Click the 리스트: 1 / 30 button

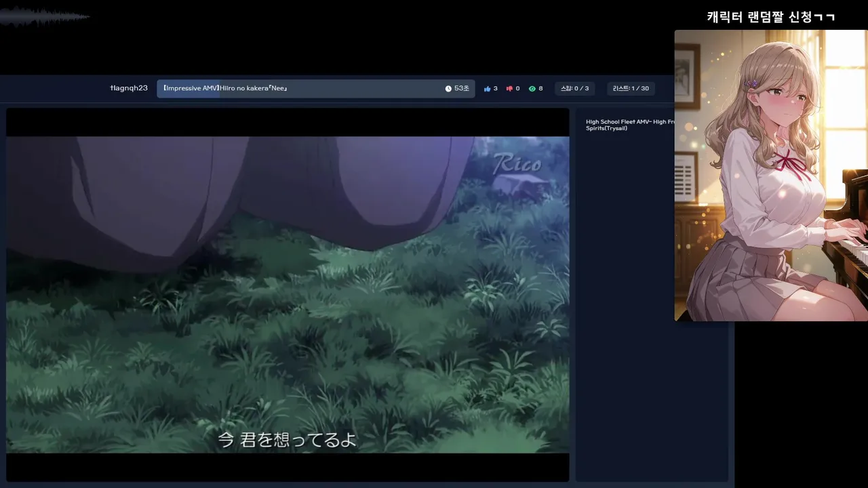tap(631, 89)
